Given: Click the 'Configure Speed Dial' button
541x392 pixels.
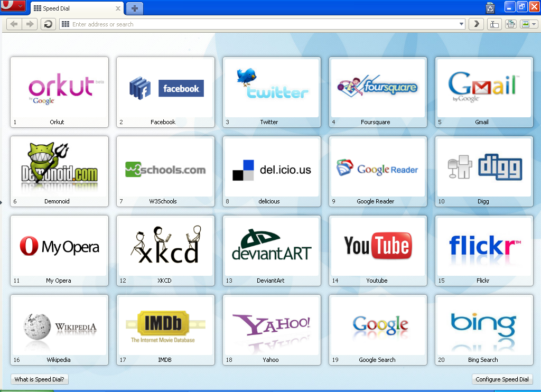Looking at the screenshot, I should point(502,379).
